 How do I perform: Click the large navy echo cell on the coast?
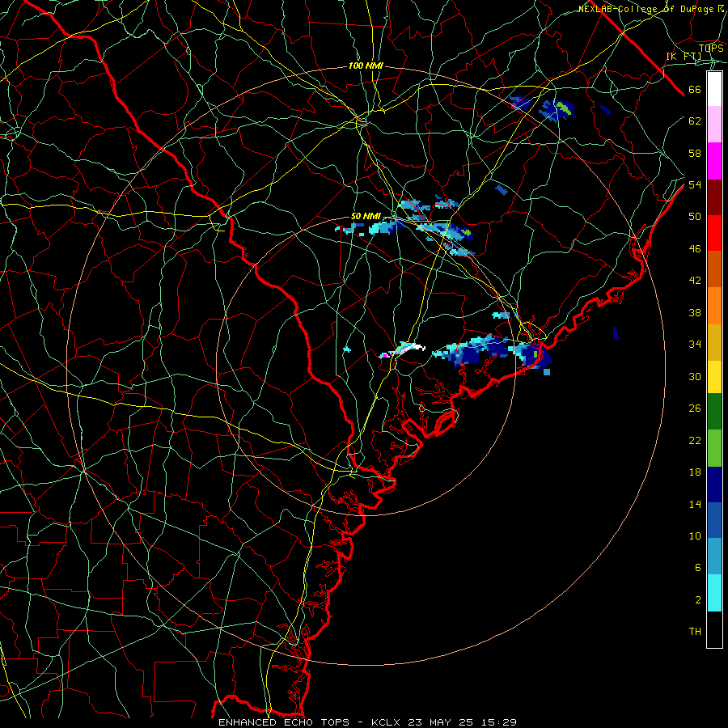(x=537, y=356)
